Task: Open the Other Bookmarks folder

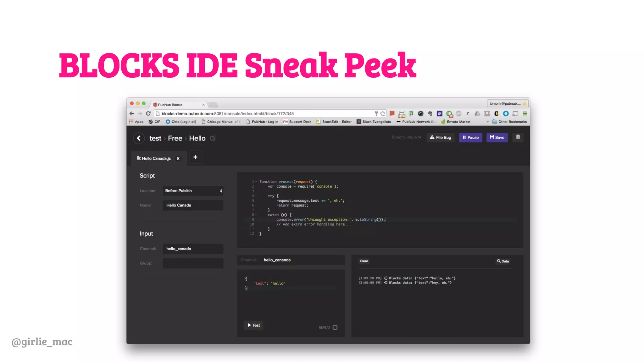Action: [509, 122]
